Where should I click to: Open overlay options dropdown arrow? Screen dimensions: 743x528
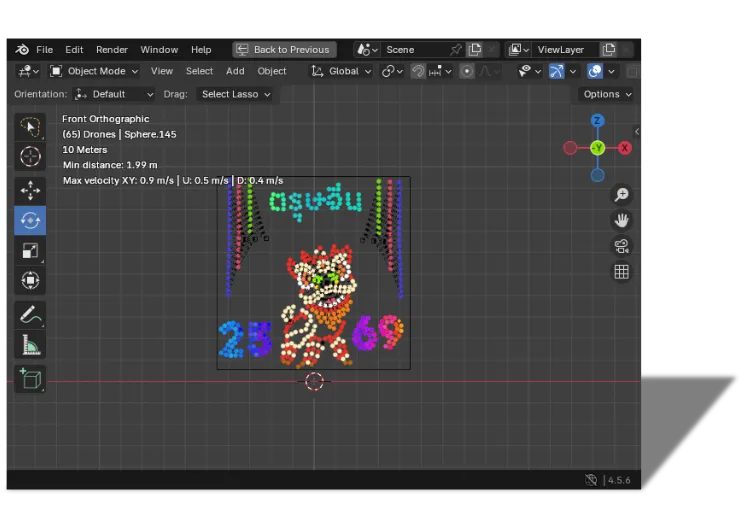pyautogui.click(x=611, y=72)
